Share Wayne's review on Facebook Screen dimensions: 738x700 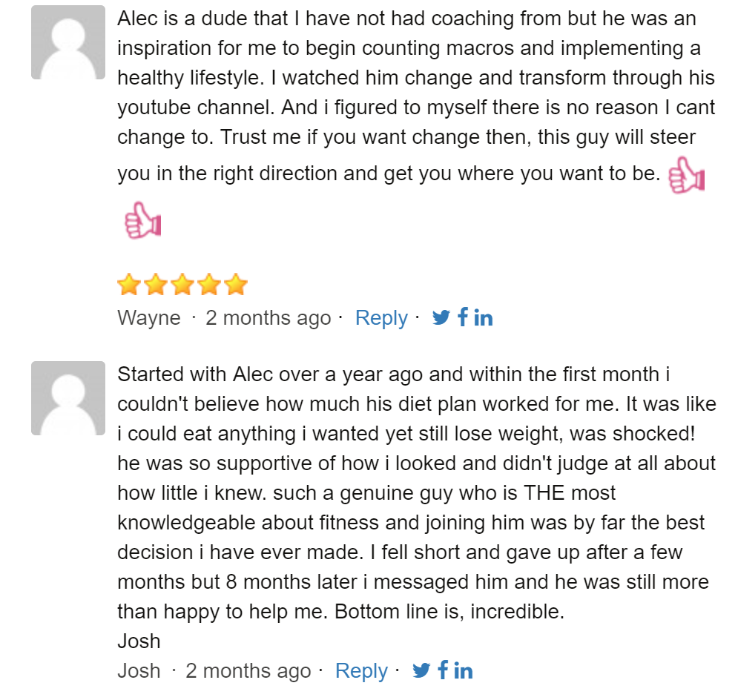coord(462,318)
